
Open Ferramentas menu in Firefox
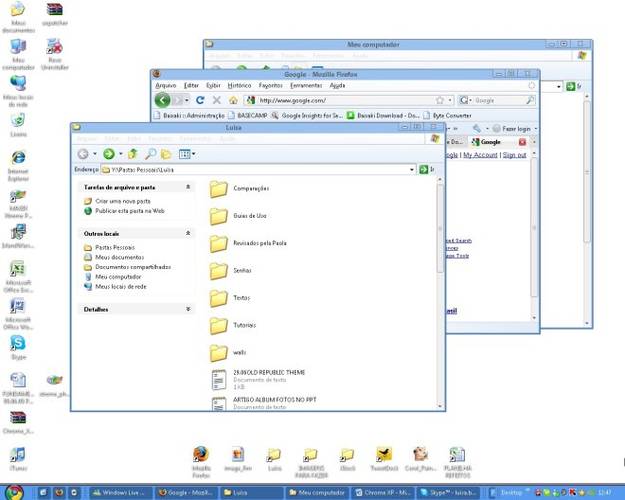pyautogui.click(x=306, y=85)
